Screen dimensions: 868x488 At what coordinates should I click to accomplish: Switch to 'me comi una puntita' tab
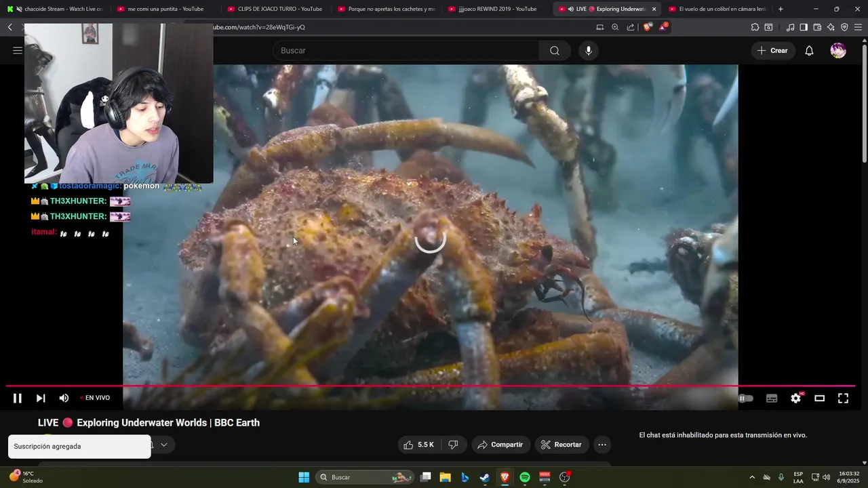(165, 9)
